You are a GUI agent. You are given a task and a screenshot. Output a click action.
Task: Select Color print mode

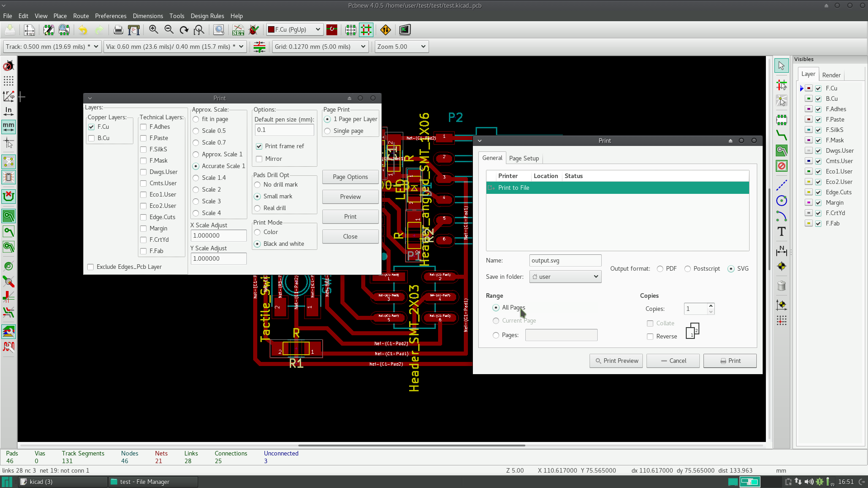point(257,232)
